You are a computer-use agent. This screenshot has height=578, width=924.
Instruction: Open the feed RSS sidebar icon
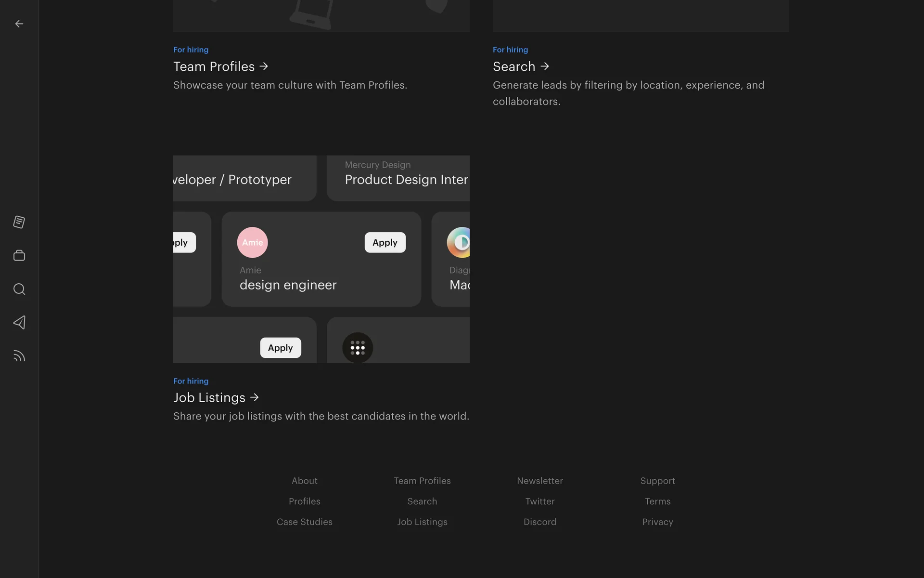coord(19,356)
